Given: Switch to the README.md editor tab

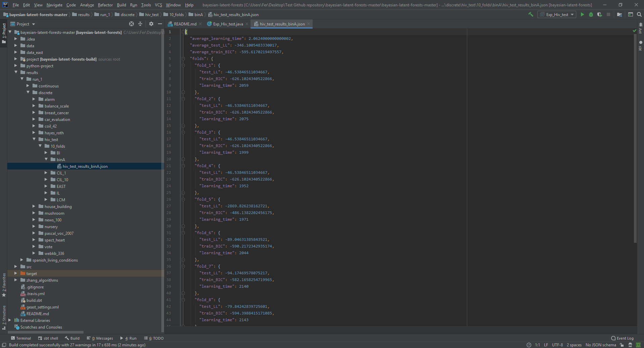Looking at the screenshot, I should [x=185, y=24].
